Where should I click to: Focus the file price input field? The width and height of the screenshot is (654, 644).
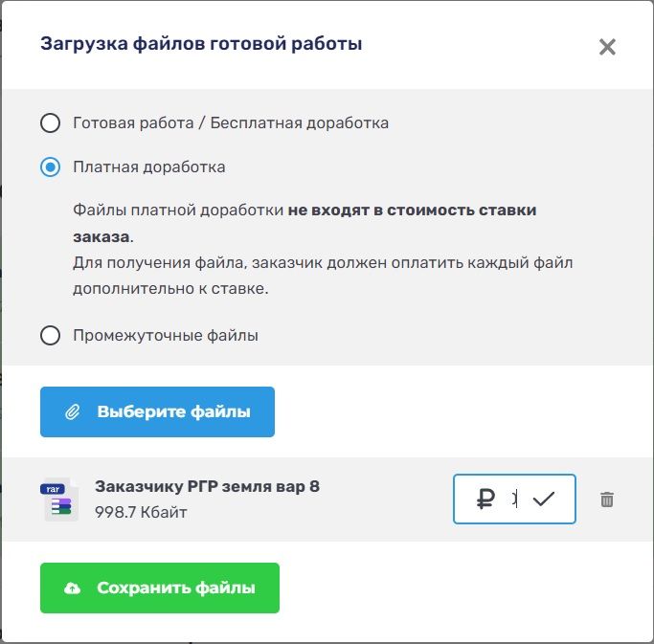pyautogui.click(x=513, y=499)
